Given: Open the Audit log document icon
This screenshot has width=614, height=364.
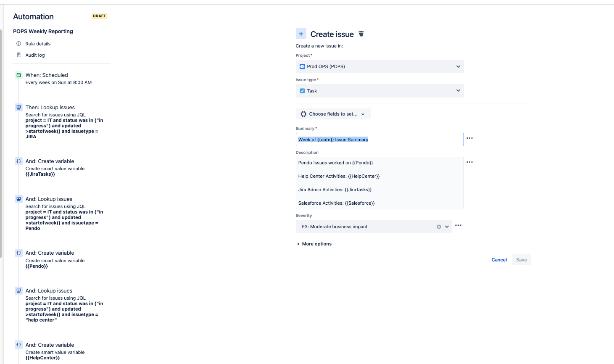Looking at the screenshot, I should click(18, 55).
